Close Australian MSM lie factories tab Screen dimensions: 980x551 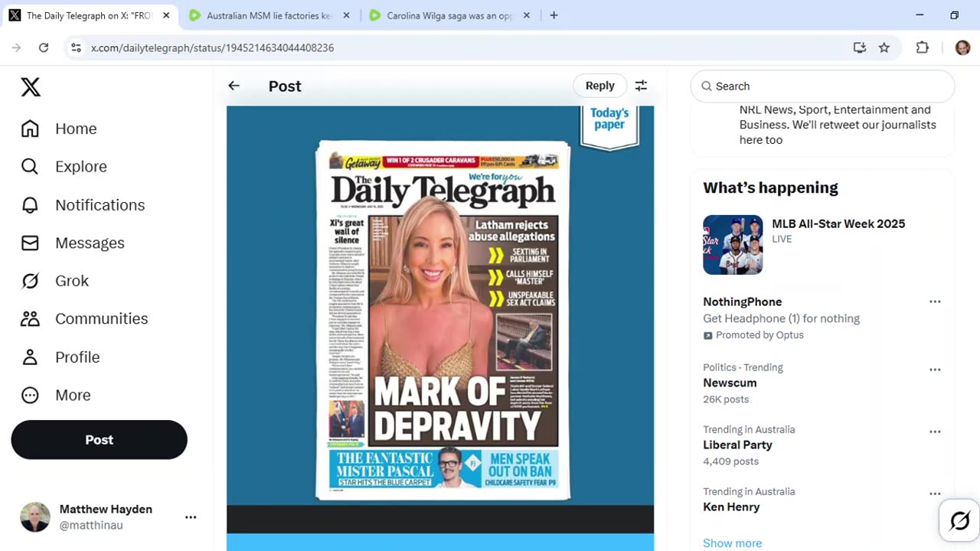(346, 15)
